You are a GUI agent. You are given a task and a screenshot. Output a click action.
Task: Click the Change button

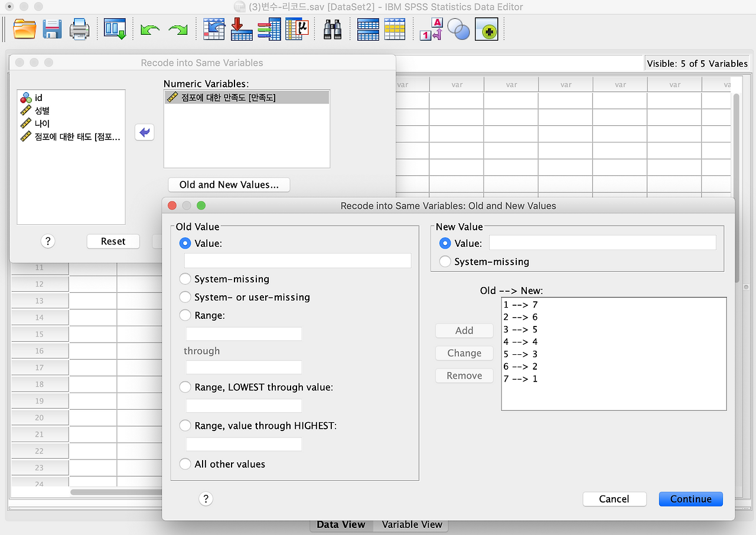[x=464, y=353]
